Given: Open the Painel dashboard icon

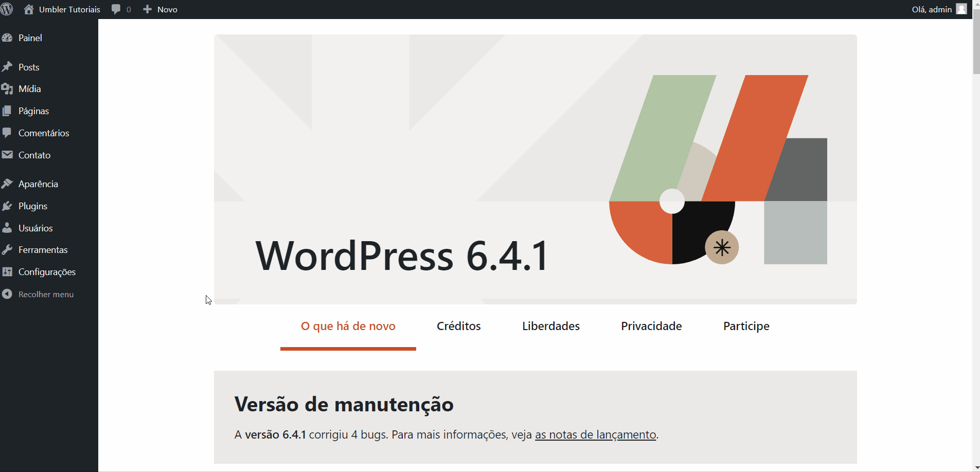Looking at the screenshot, I should 8,38.
